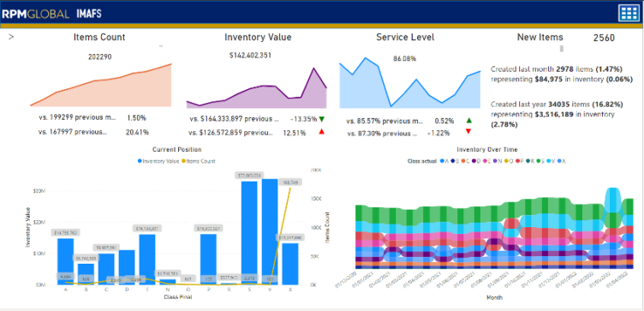Click green down arrow beside -13.35%
Viewport: 644px width, 311px height.
click(x=322, y=119)
